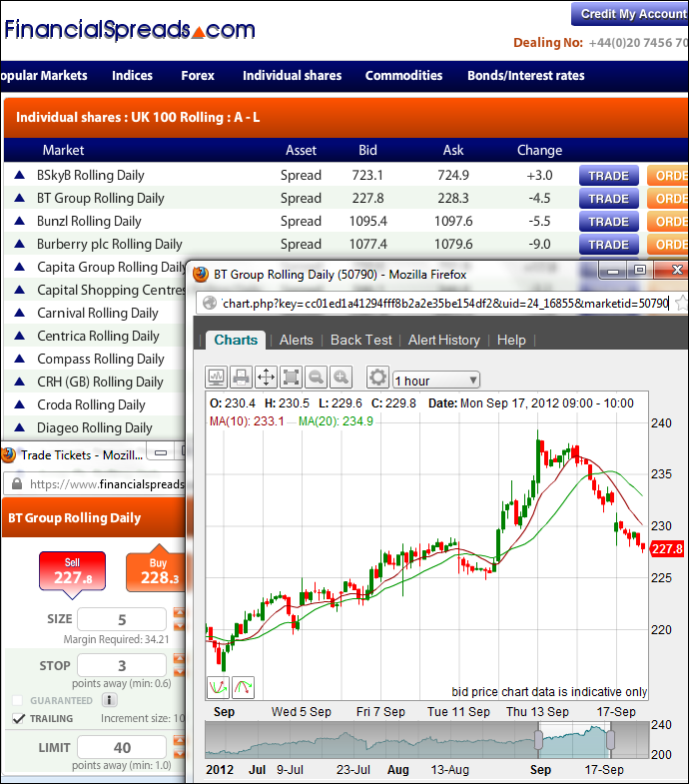This screenshot has width=689, height=784.
Task: Zoom out of the chart
Action: click(316, 377)
